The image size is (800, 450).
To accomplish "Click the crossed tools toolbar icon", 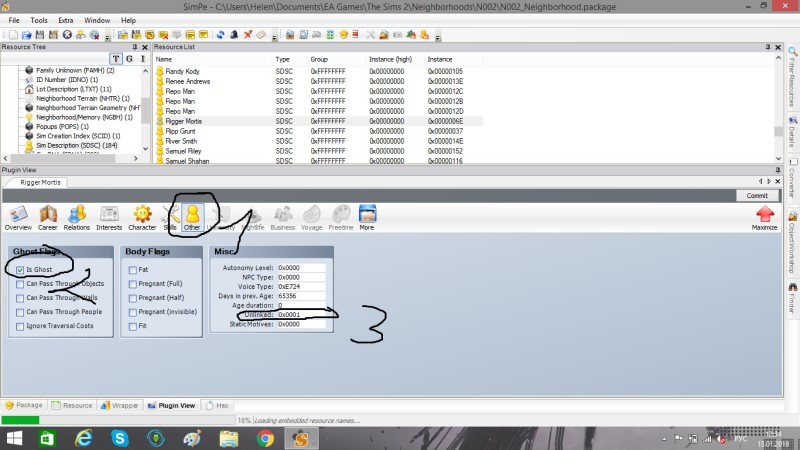I will 370,35.
